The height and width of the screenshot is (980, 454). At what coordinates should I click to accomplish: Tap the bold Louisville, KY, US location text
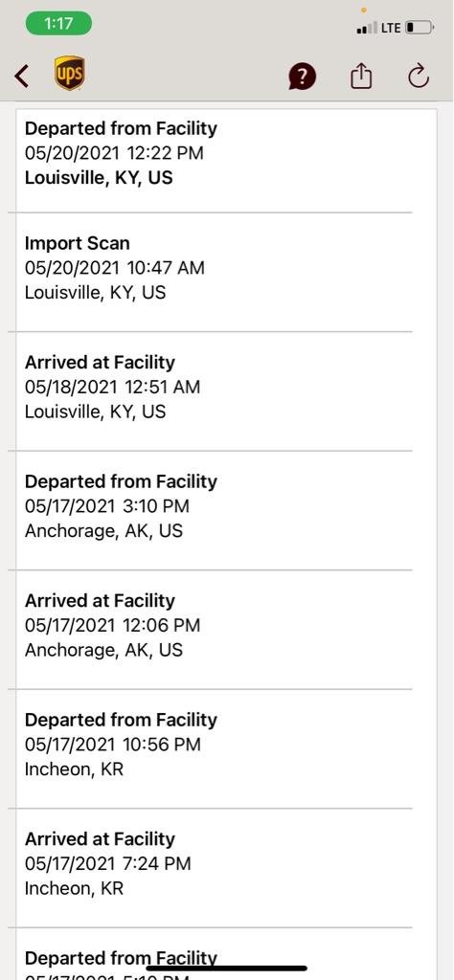pos(99,178)
